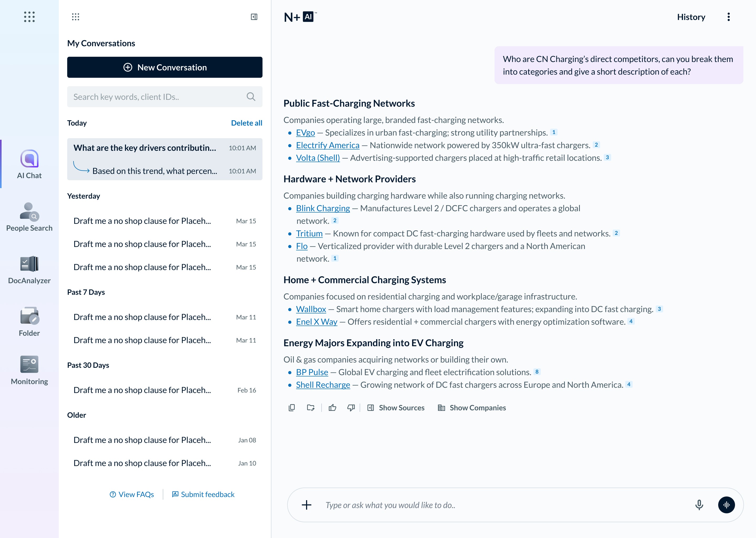The image size is (756, 538).
Task: Open the History tab
Action: click(x=691, y=17)
